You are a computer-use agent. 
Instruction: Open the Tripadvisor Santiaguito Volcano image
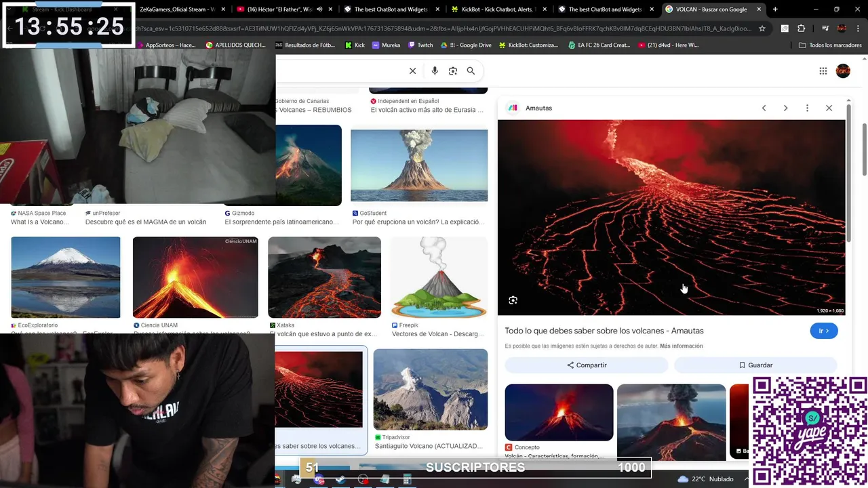[x=431, y=389]
